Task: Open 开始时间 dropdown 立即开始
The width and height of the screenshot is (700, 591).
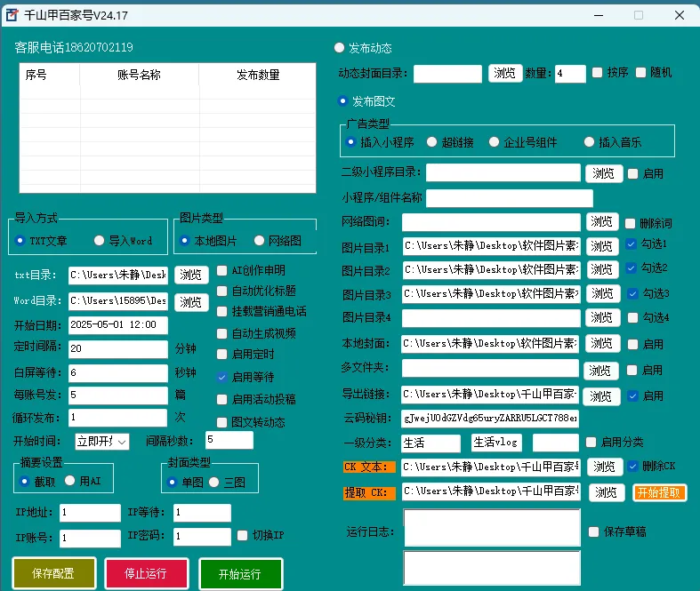Action: 102,442
